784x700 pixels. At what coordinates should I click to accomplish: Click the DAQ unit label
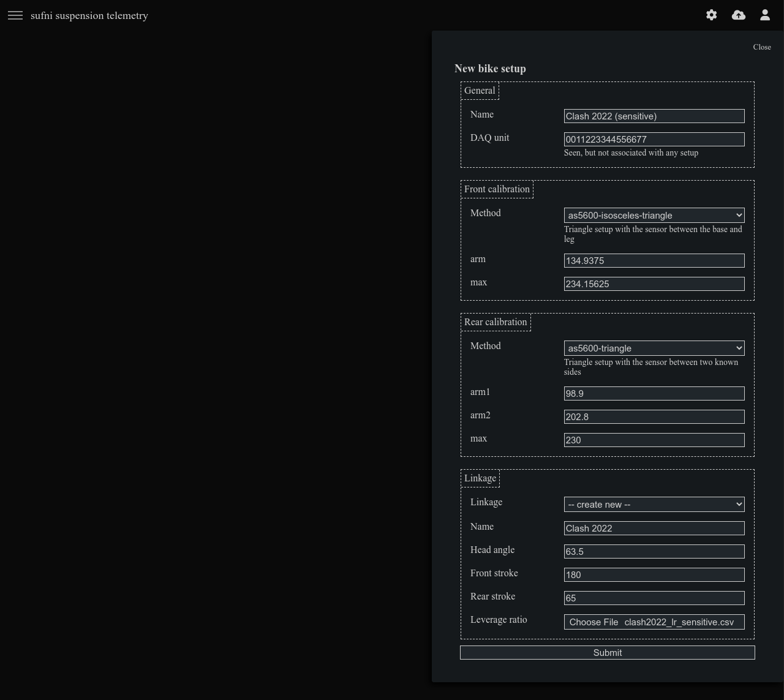tap(490, 138)
